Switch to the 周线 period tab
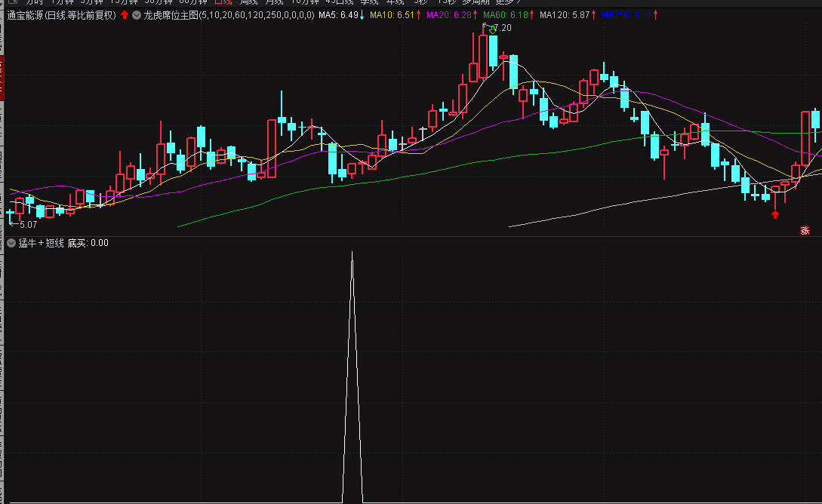 click(248, 2)
